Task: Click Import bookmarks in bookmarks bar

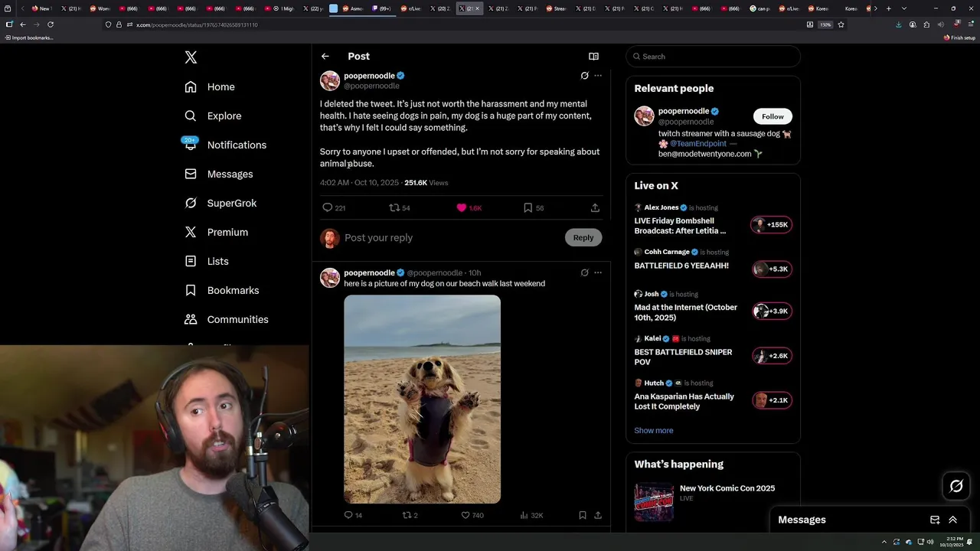Action: pyautogui.click(x=29, y=37)
